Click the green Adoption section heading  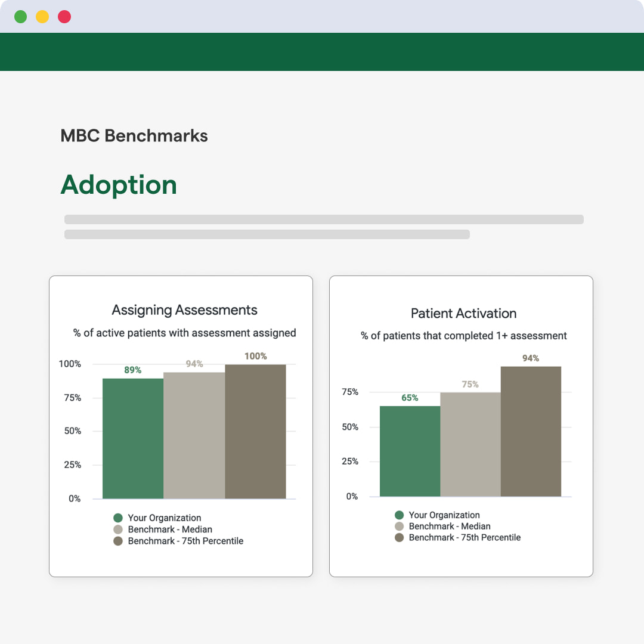[119, 185]
